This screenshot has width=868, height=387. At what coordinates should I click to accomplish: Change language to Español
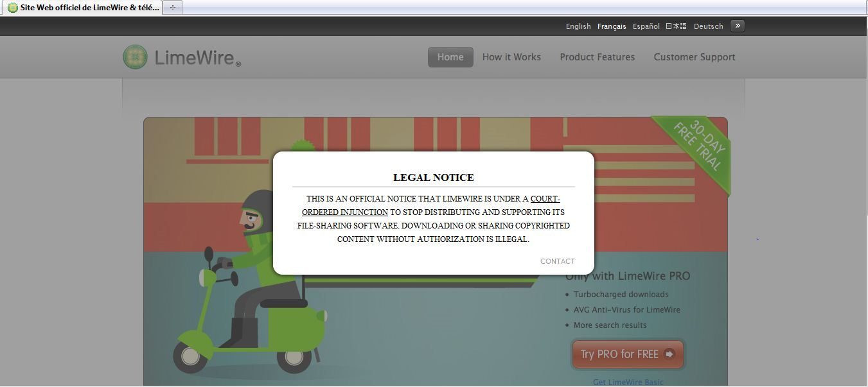click(646, 26)
